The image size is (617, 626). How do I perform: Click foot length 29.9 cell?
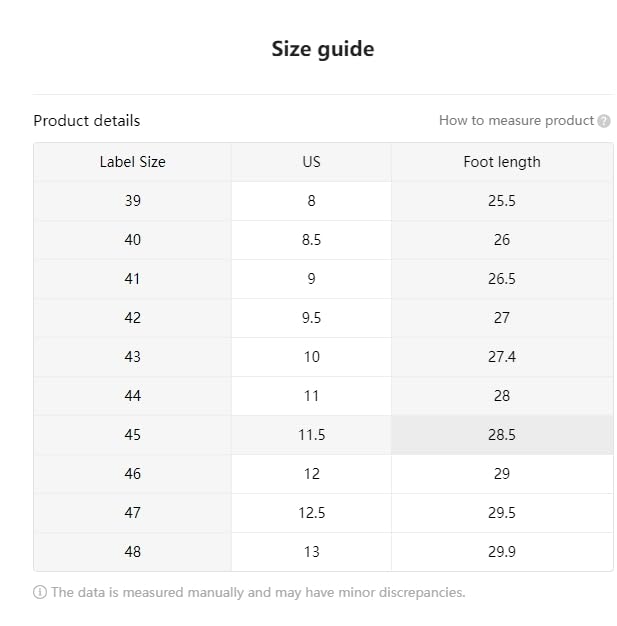(x=502, y=552)
